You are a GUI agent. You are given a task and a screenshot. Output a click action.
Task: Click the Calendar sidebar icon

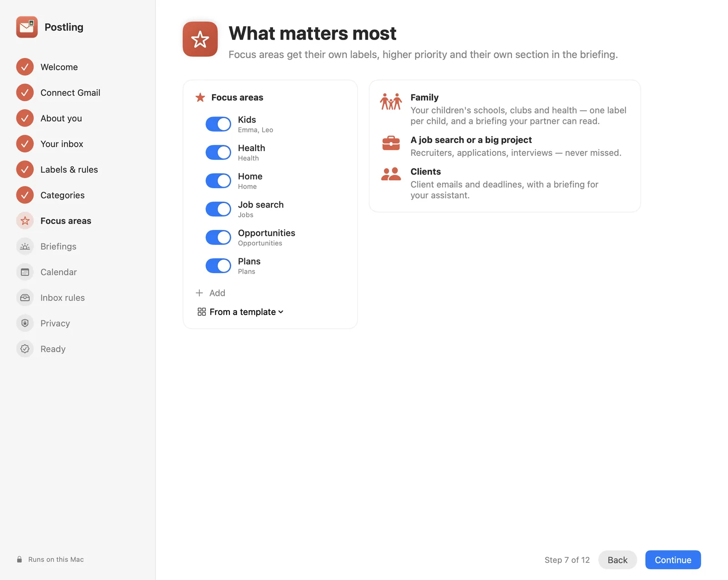tap(25, 272)
